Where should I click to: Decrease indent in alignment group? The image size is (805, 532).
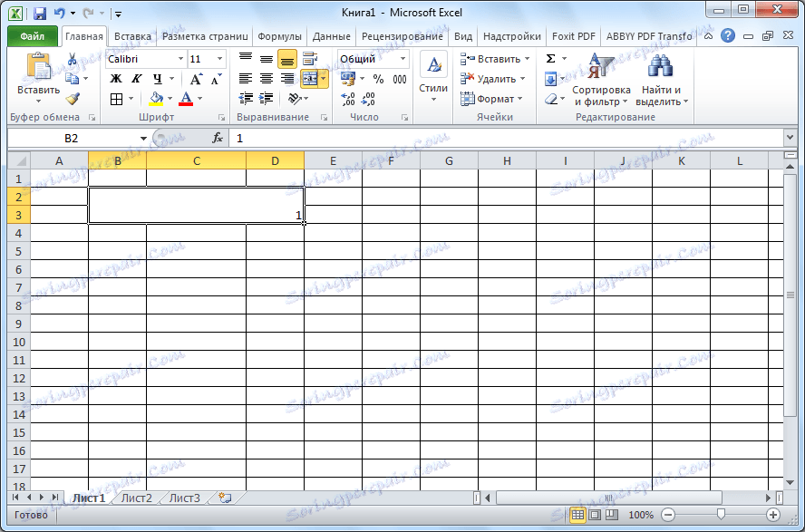pyautogui.click(x=246, y=98)
